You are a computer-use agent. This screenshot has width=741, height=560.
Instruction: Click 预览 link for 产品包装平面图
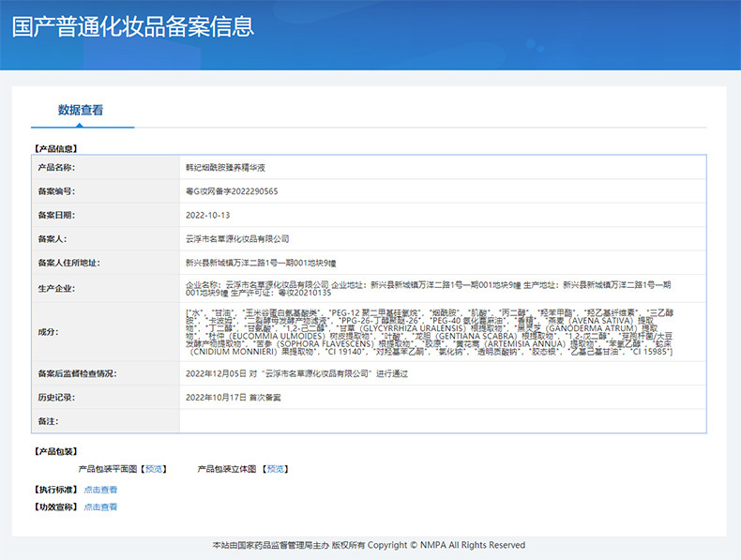[155, 468]
